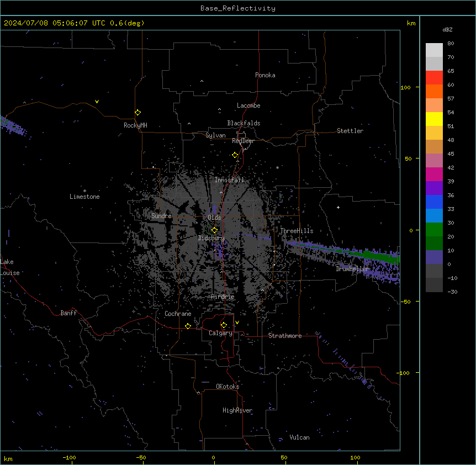
Task: Click the km unit label at top right
Action: [411, 23]
